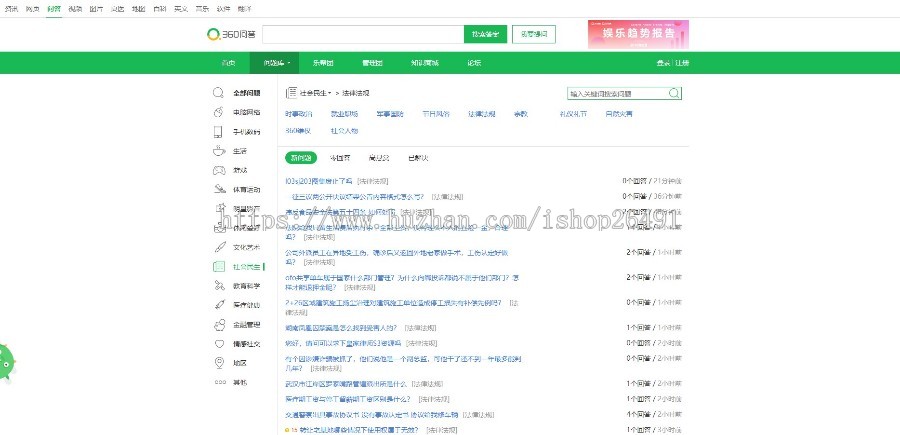
Task: Open the 娱乐趋势报告 banner ad
Action: pyautogui.click(x=638, y=34)
